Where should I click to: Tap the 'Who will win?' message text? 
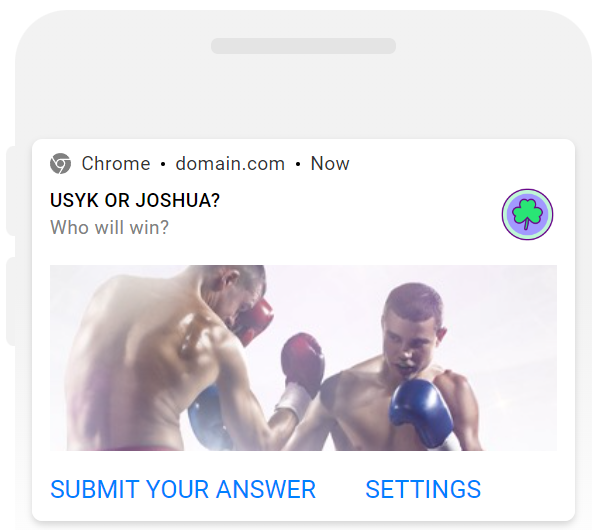tap(110, 227)
